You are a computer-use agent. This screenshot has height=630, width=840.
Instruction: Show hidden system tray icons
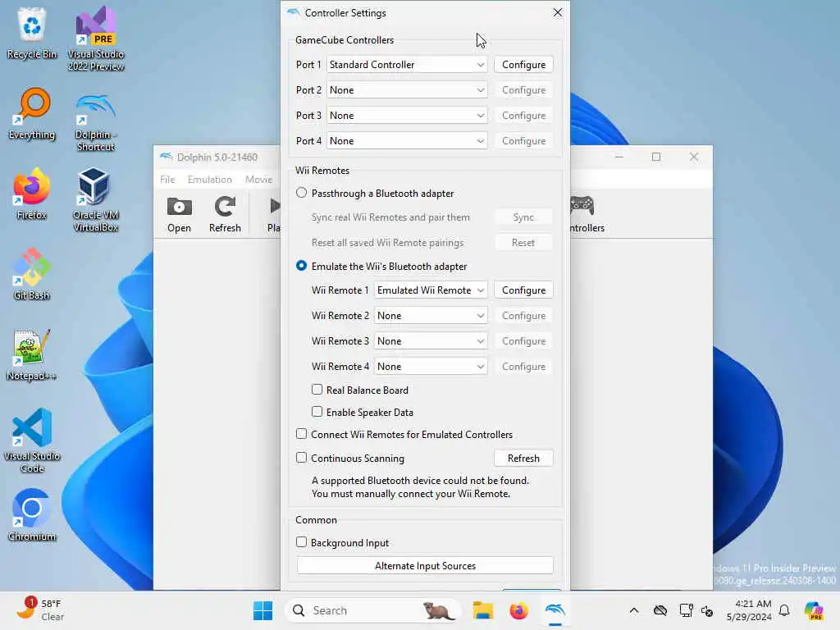pyautogui.click(x=634, y=610)
